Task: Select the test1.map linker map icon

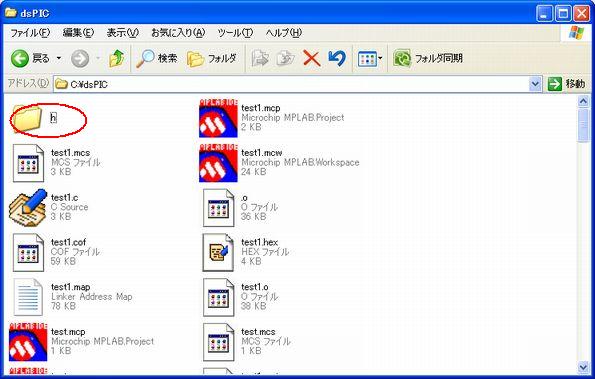Action: [28, 297]
